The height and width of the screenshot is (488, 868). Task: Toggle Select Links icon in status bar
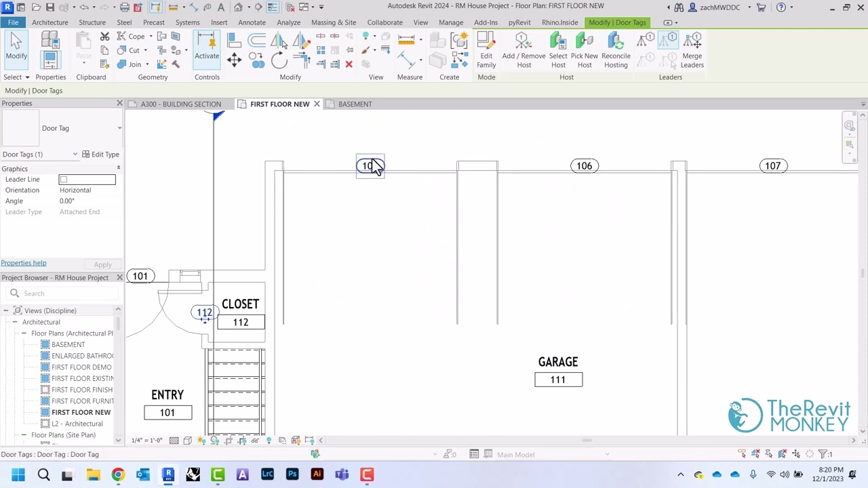click(x=743, y=454)
